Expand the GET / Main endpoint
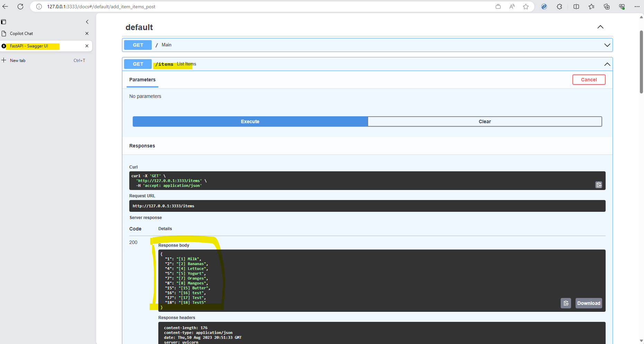The image size is (644, 344). tap(607, 45)
